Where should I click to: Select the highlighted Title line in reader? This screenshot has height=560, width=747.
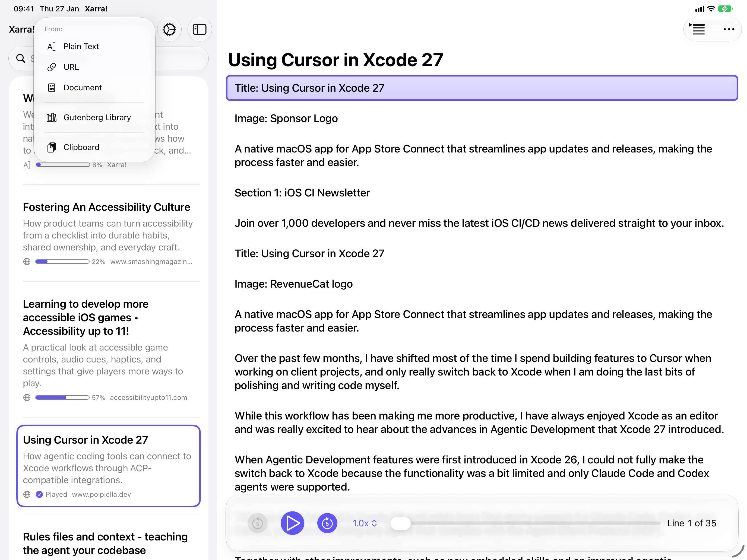pyautogui.click(x=482, y=88)
